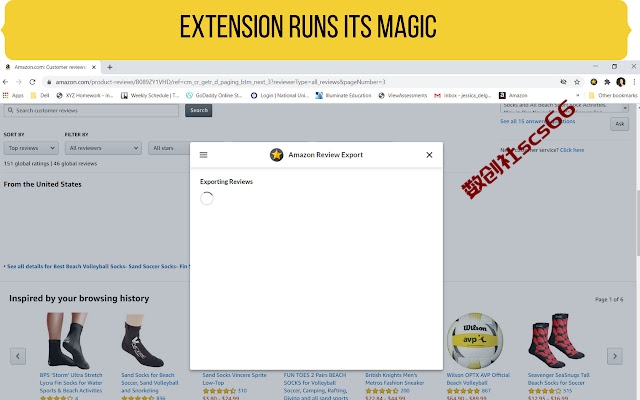Screen dimensions: 640x400
Task: Open the Illuminate Education bookmark
Action: (x=343, y=96)
